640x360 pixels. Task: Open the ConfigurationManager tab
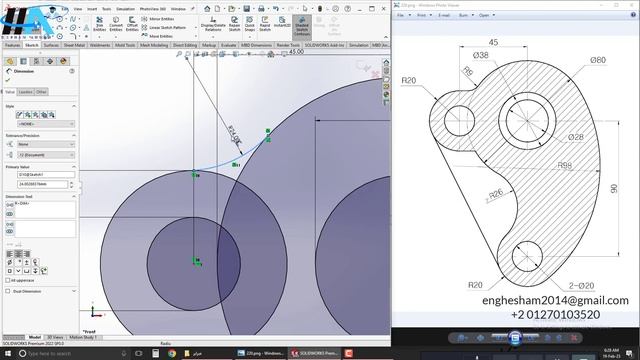(x=36, y=61)
